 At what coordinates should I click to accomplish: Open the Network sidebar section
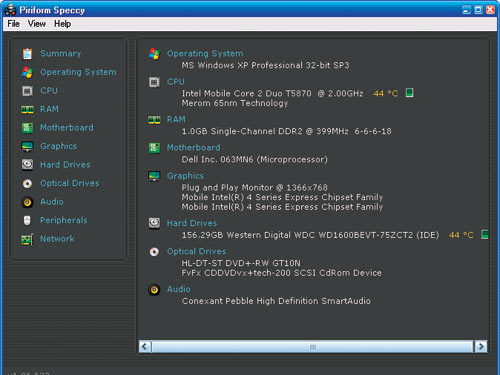[x=57, y=239]
